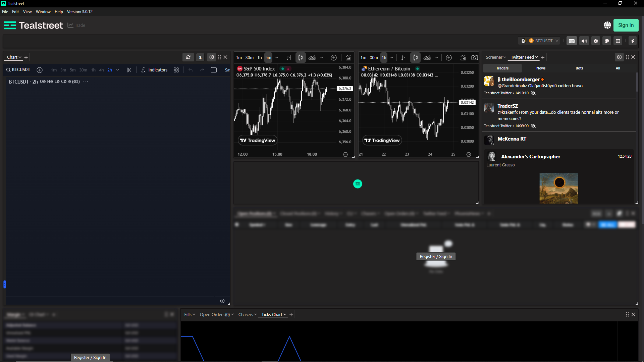644x362 pixels.
Task: Select the 30m interval in S&P 500 chart
Action: 250,58
